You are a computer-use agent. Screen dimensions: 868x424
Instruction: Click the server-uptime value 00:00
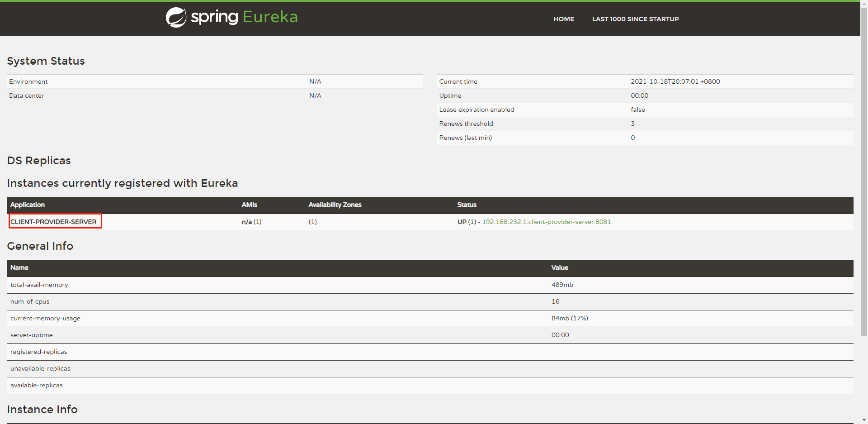[x=560, y=335]
